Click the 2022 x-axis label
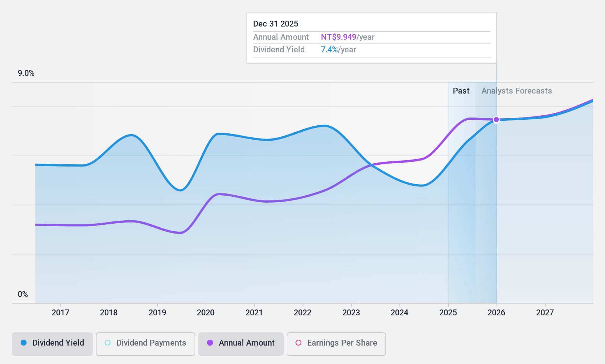Screen dimensions: 605x364 click(302, 313)
